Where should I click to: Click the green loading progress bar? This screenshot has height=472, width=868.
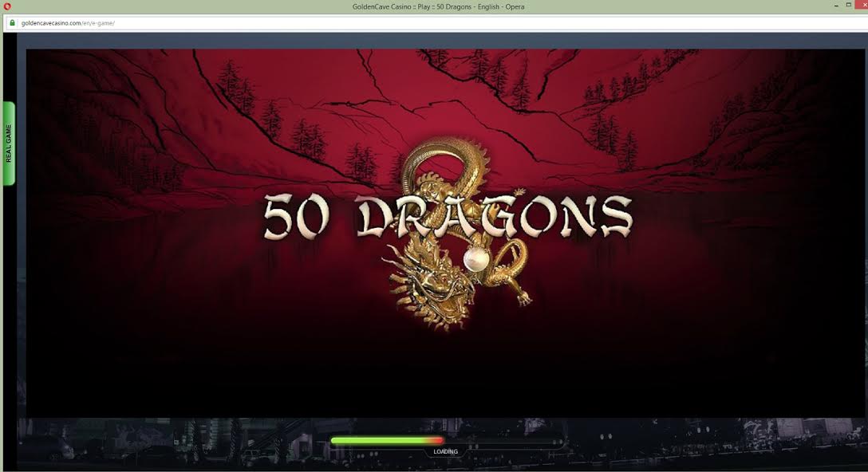click(388, 440)
